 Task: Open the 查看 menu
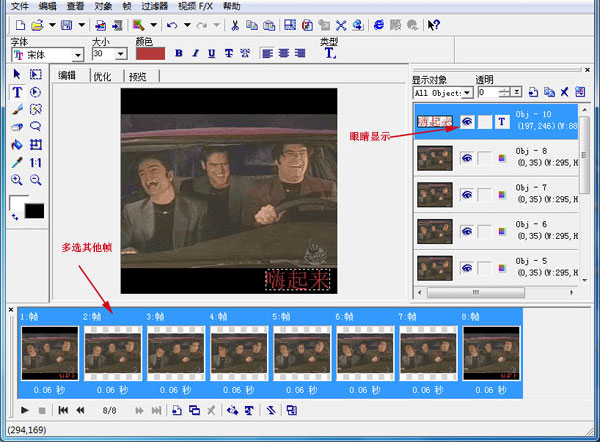click(x=75, y=6)
